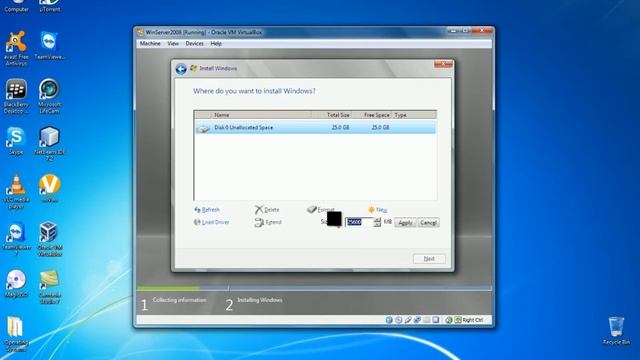Select the TeamViewer 7 desktop shortcut

(16, 240)
